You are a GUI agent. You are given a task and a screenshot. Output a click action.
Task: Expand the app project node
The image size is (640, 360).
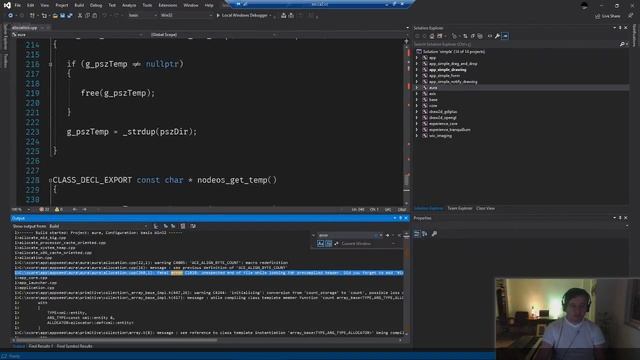point(417,58)
